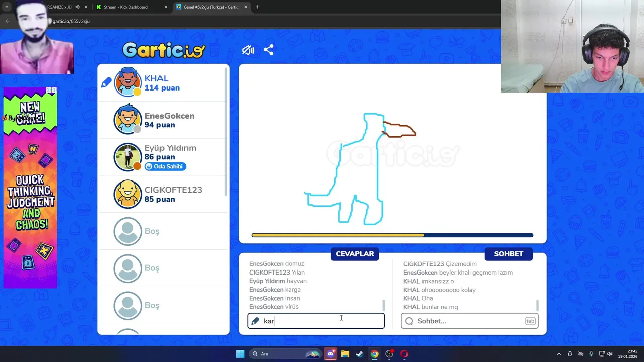Mute the audio-playing first browser tab

77,7
